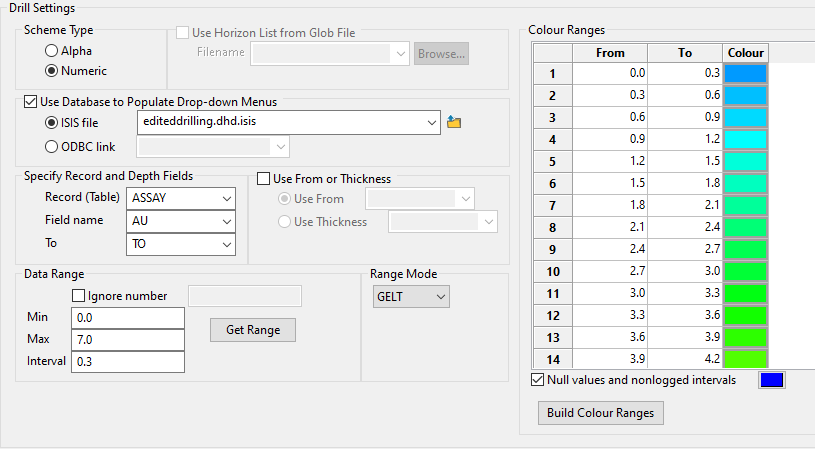Screen dimensions: 815x449
Task: Open the ISIS file dropdown list
Action: click(432, 122)
